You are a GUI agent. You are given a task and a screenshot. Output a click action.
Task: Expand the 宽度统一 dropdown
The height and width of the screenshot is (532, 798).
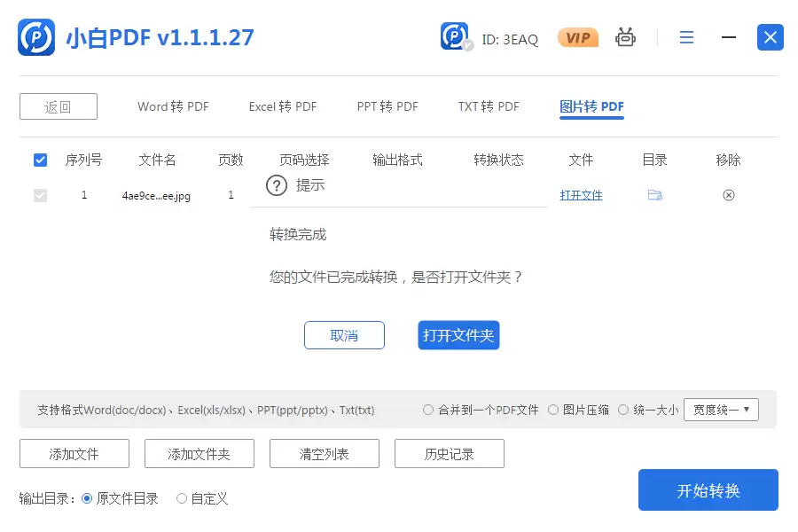click(721, 410)
